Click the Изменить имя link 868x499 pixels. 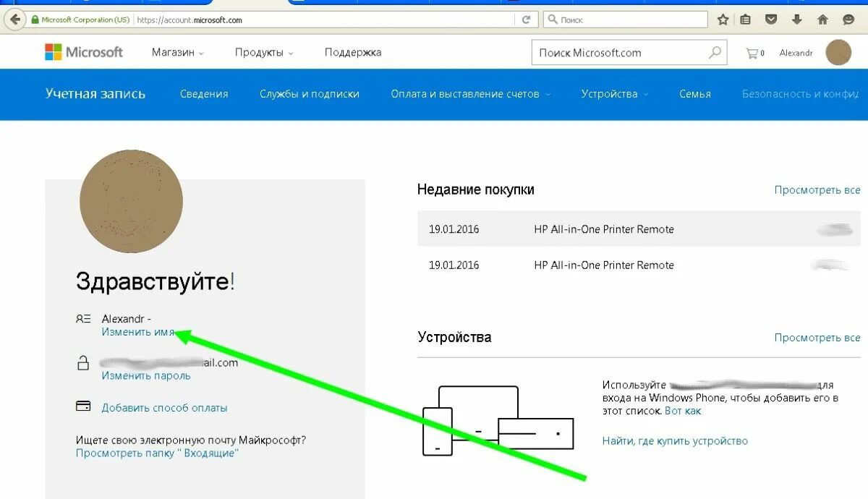(x=138, y=332)
